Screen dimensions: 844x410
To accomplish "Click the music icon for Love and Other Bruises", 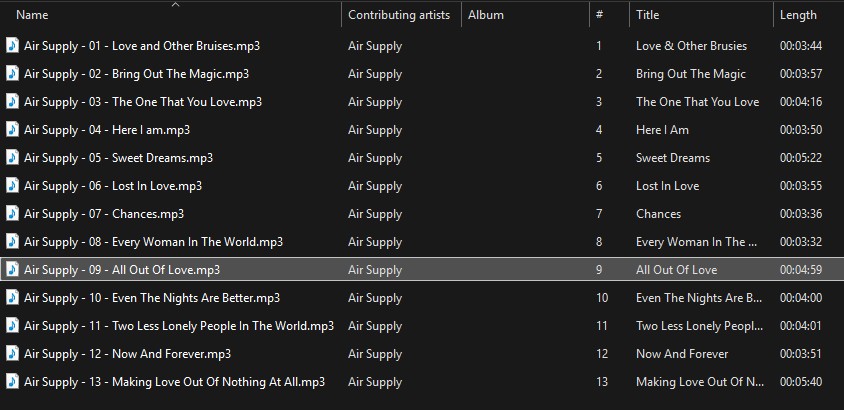I will pyautogui.click(x=12, y=45).
